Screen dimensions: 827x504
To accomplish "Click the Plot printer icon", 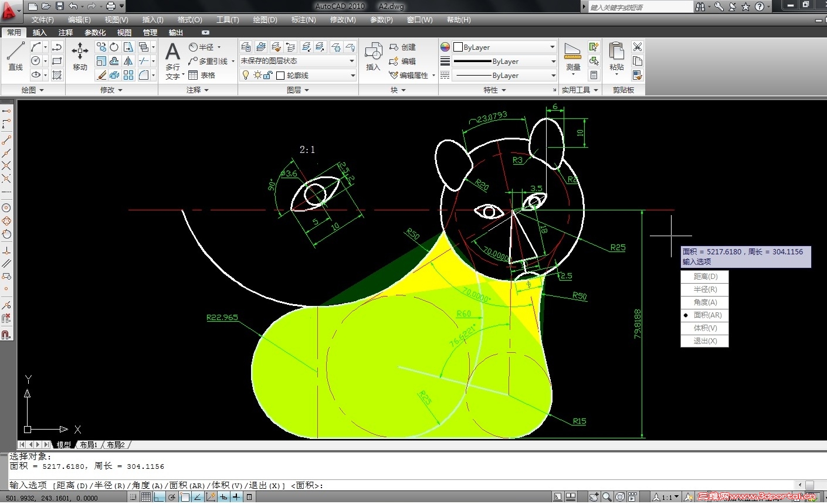I will pos(111,6).
